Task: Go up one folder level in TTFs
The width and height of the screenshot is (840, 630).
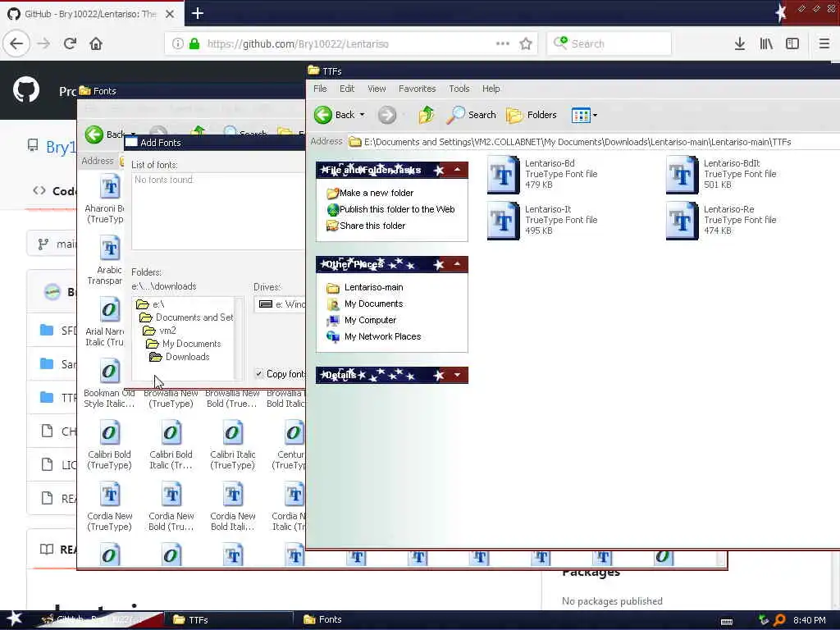Action: 426,115
